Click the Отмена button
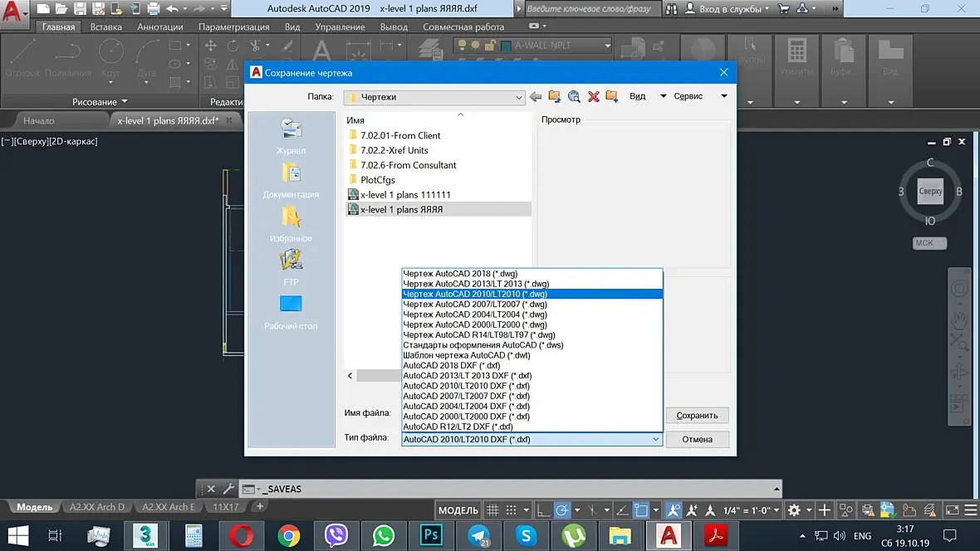The image size is (980, 551). point(697,439)
